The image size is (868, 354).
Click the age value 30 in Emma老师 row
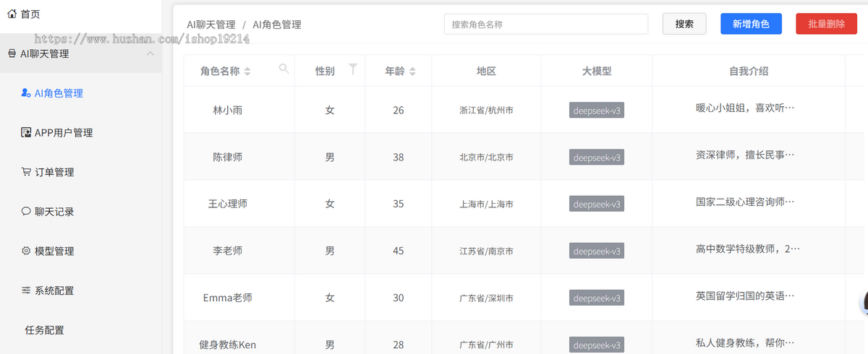tap(399, 298)
